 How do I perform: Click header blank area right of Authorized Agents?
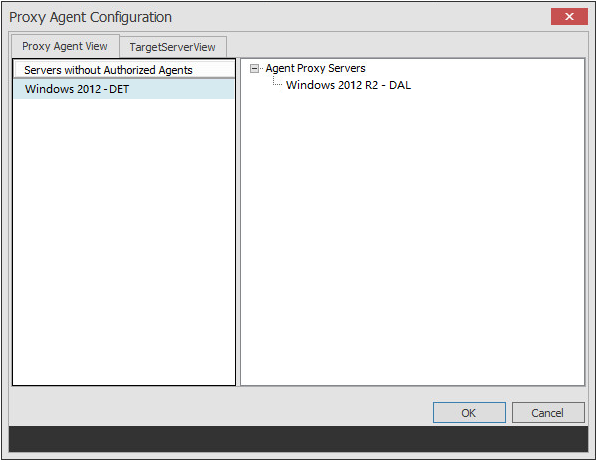point(214,70)
